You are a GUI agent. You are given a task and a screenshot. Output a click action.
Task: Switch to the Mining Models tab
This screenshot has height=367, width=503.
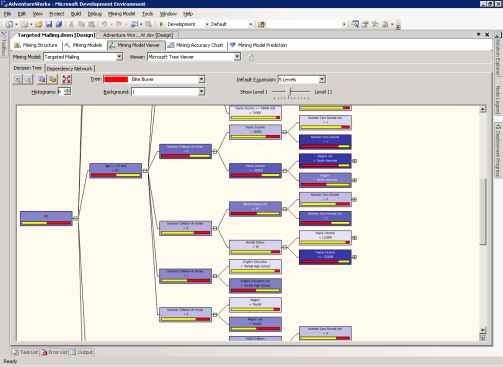pyautogui.click(x=84, y=45)
